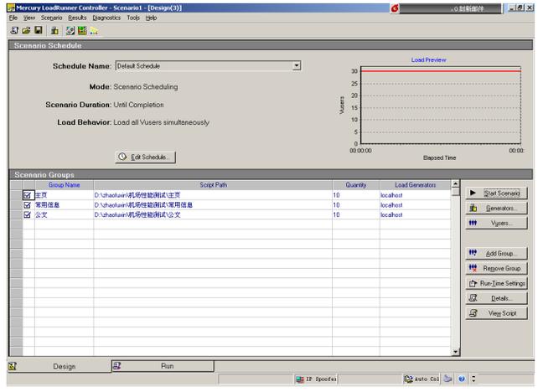The image size is (538, 392).
Task: Click the Open Scenario folder icon
Action: tap(26, 30)
